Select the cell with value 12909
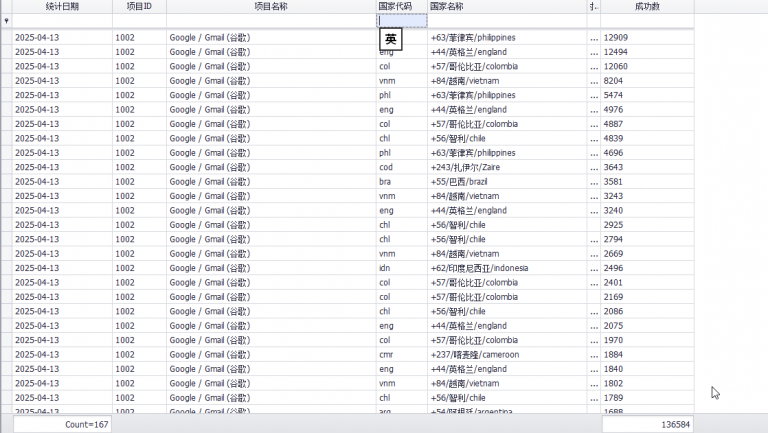The height and width of the screenshot is (433, 768). click(647, 38)
